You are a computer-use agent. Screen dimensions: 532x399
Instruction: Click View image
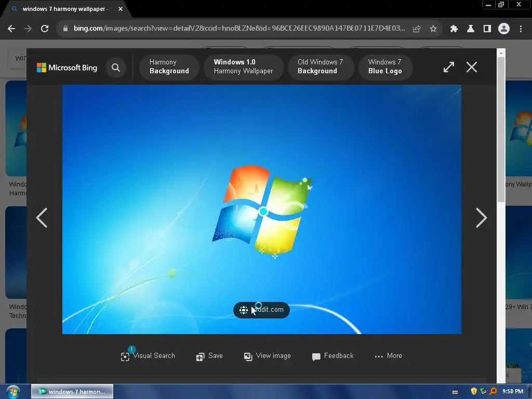click(x=268, y=356)
